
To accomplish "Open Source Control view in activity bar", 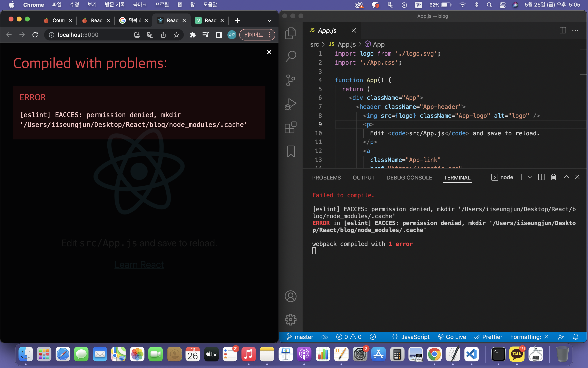I will pos(291,80).
